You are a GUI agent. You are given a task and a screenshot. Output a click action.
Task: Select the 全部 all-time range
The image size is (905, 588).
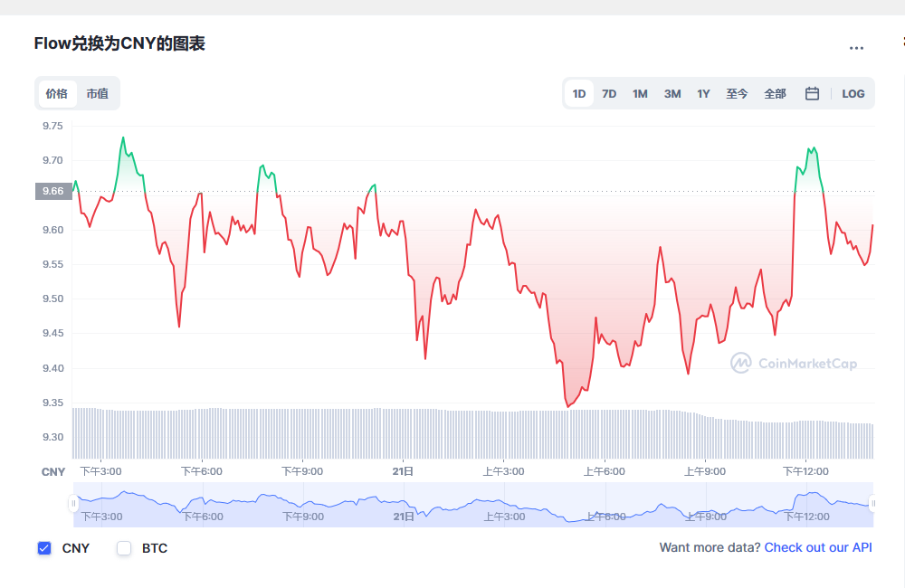pyautogui.click(x=776, y=93)
